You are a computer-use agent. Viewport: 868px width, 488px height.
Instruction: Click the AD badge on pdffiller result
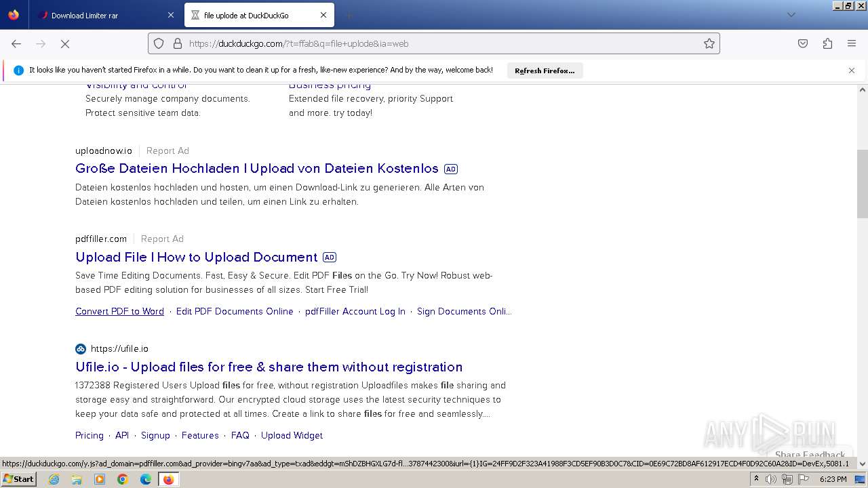pyautogui.click(x=330, y=258)
